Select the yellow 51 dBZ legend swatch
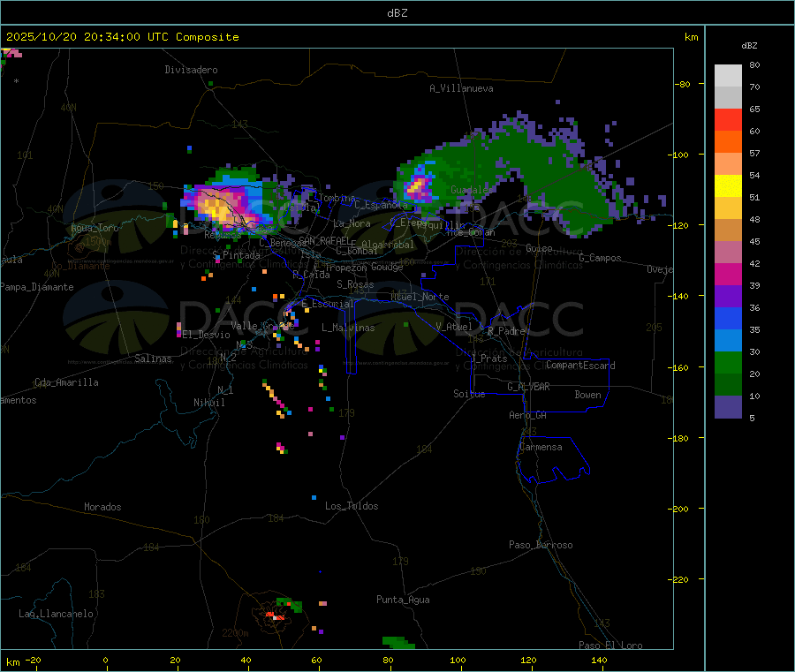 click(x=728, y=186)
